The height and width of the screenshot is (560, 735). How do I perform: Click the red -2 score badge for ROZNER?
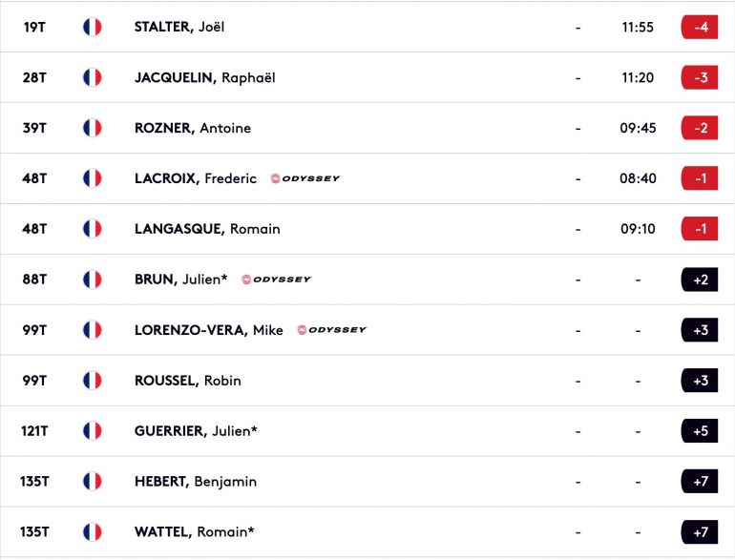[700, 128]
